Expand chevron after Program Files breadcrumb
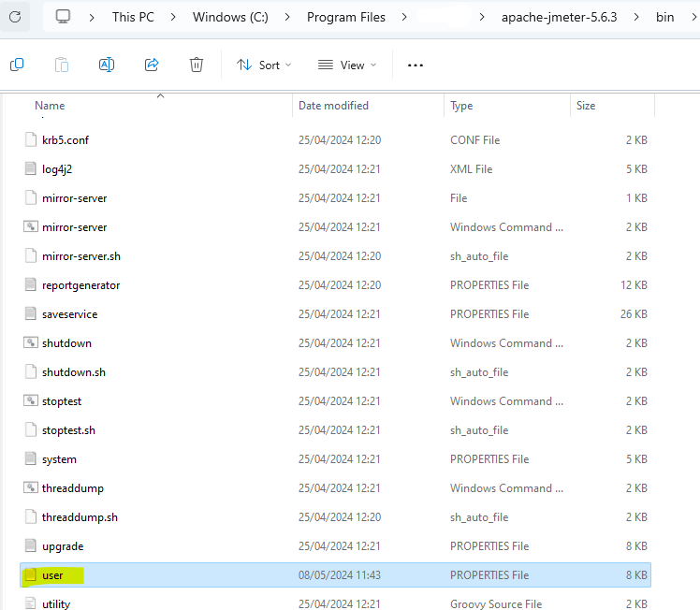Screen dimensions: 700x610 [x=404, y=17]
